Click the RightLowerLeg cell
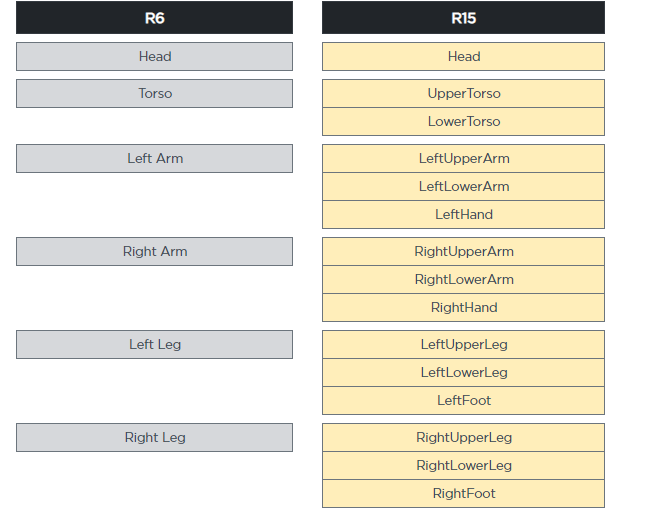Screen dimensions: 668x515 tap(463, 466)
